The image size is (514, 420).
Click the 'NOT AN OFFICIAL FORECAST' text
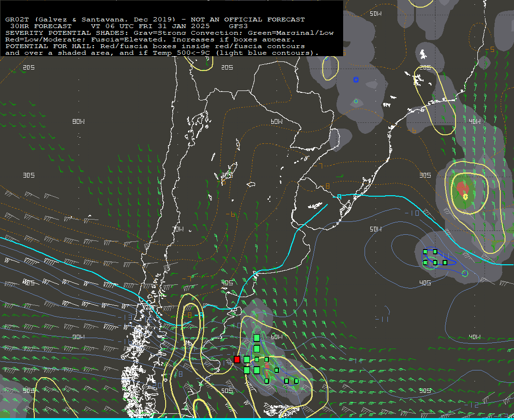pos(247,20)
